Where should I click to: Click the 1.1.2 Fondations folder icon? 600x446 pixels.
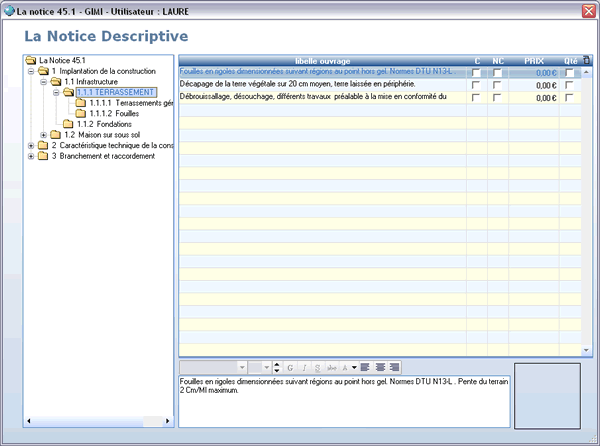click(68, 124)
